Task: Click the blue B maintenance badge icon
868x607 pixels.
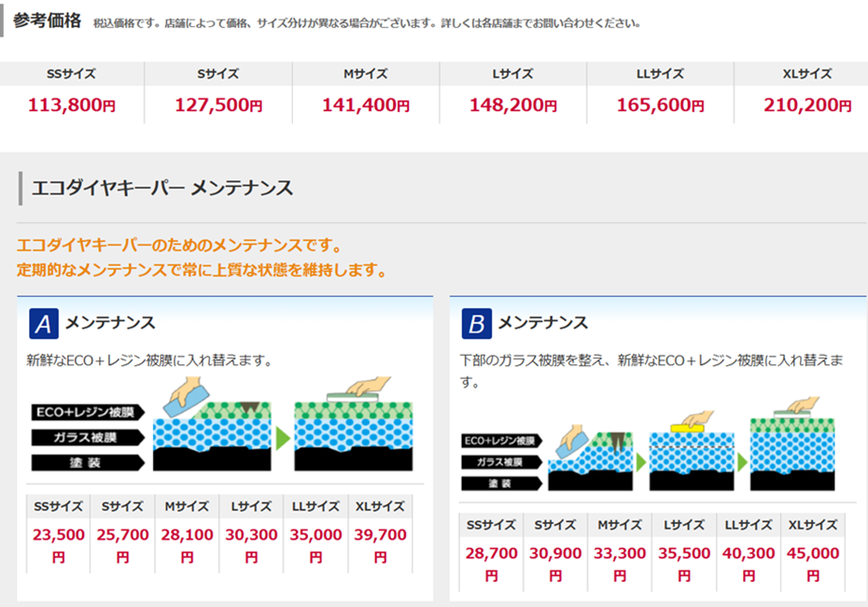Action: [476, 324]
